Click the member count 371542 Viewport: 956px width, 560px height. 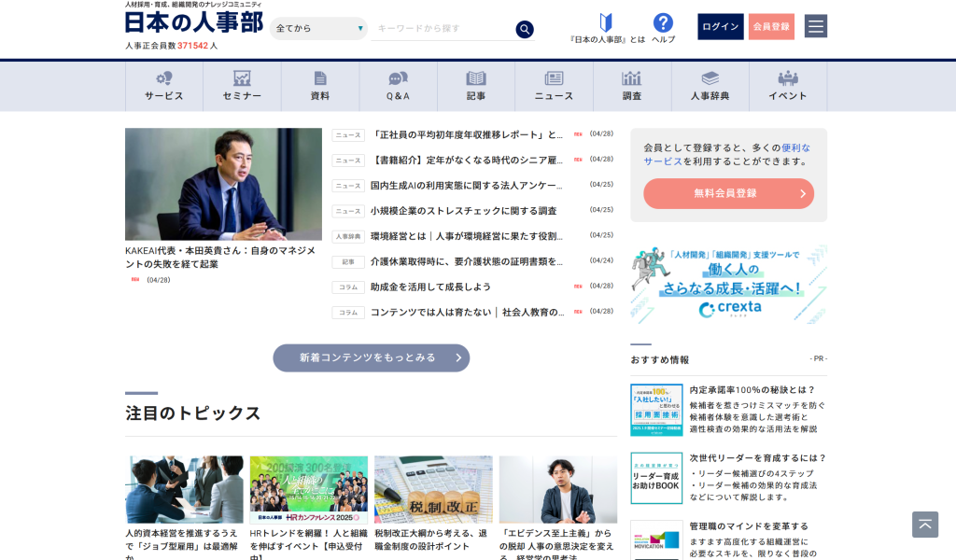(x=192, y=46)
